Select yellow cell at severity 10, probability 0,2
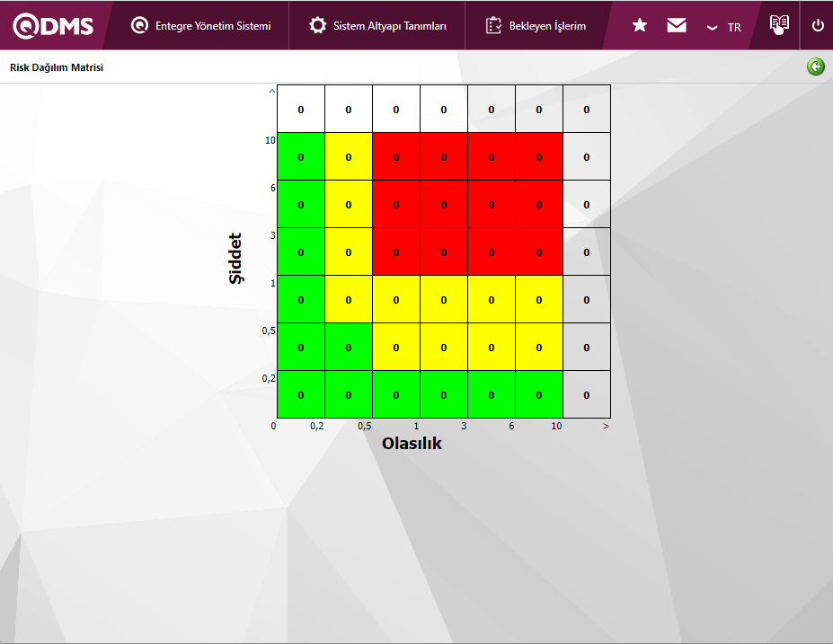The image size is (833, 644). point(349,156)
